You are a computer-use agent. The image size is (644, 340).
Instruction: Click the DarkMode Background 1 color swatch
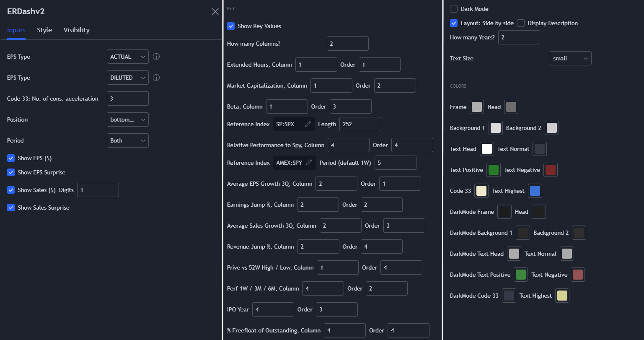click(x=523, y=233)
